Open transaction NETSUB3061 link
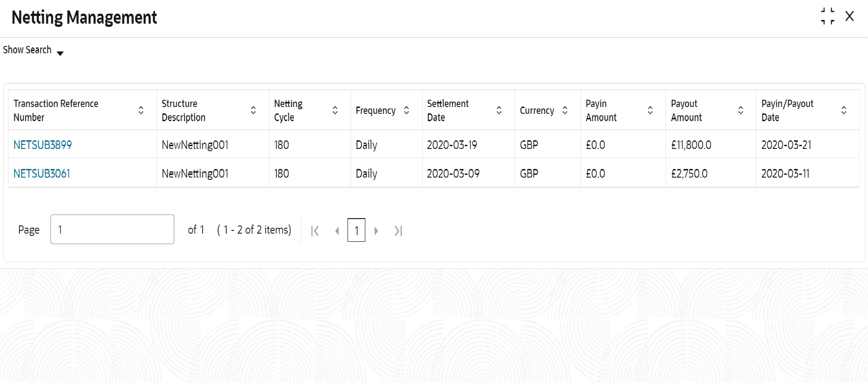Screen dimensions: 868x383 (x=42, y=174)
